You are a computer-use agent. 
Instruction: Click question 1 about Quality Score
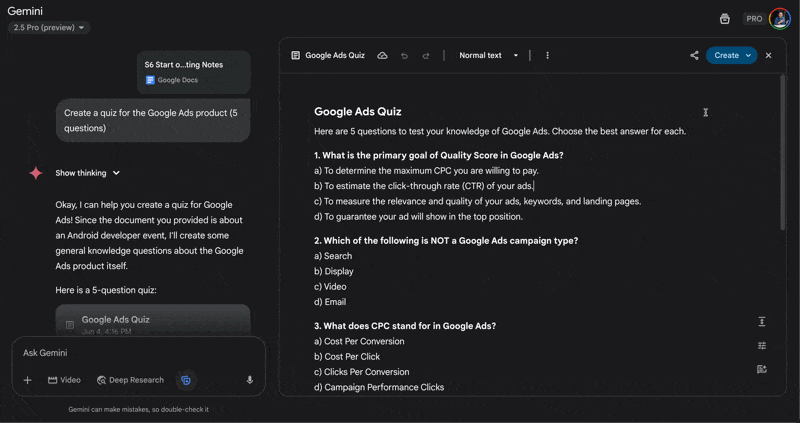pos(439,156)
